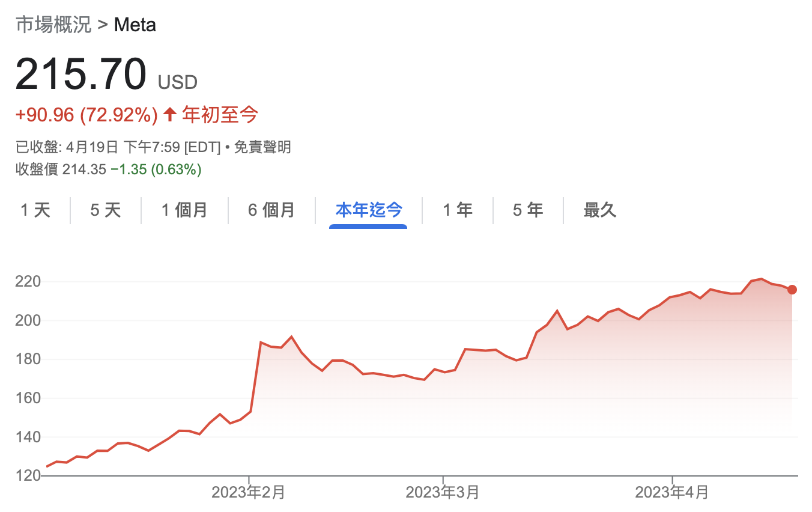
Task: Click the 140 y-axis label
Action: pos(28,437)
